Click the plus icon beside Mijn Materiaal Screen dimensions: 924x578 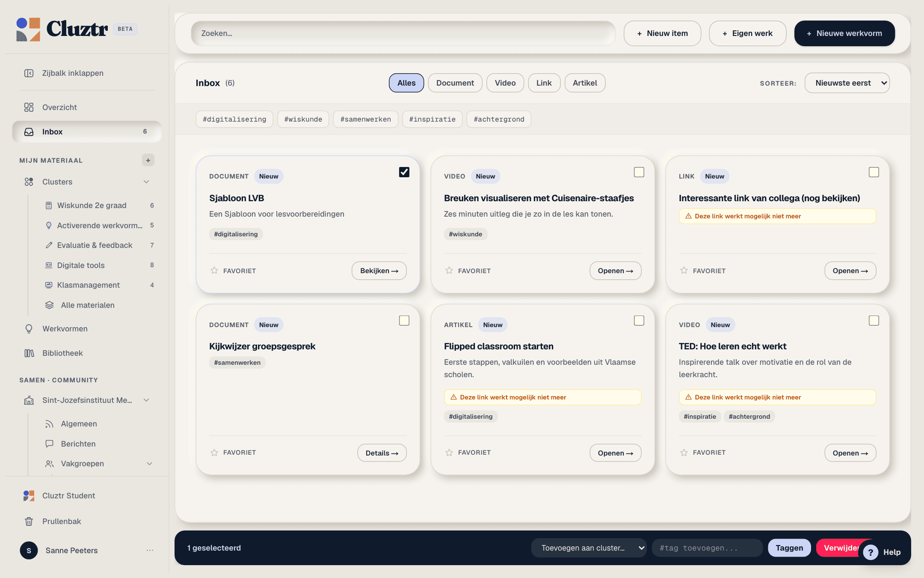click(148, 160)
